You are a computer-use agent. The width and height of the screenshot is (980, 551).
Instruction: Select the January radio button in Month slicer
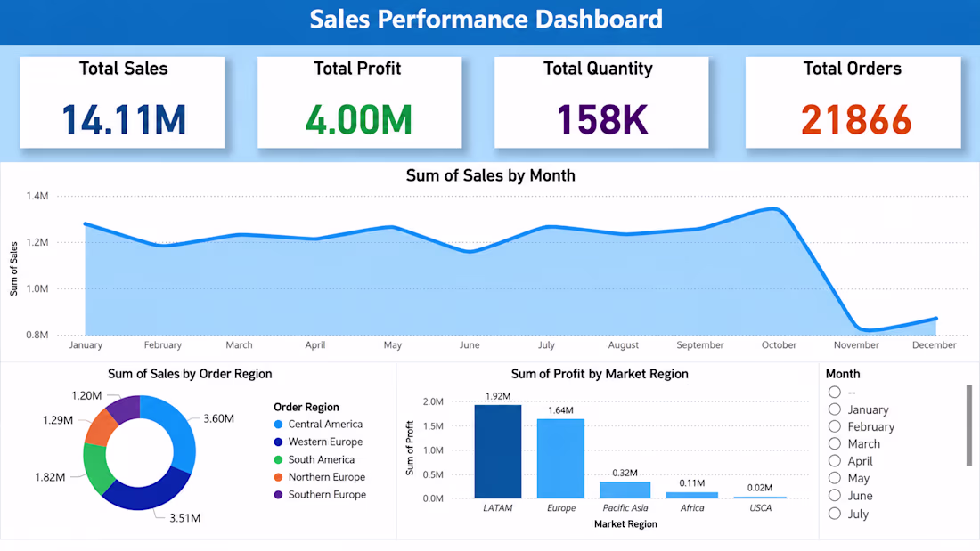pos(835,409)
